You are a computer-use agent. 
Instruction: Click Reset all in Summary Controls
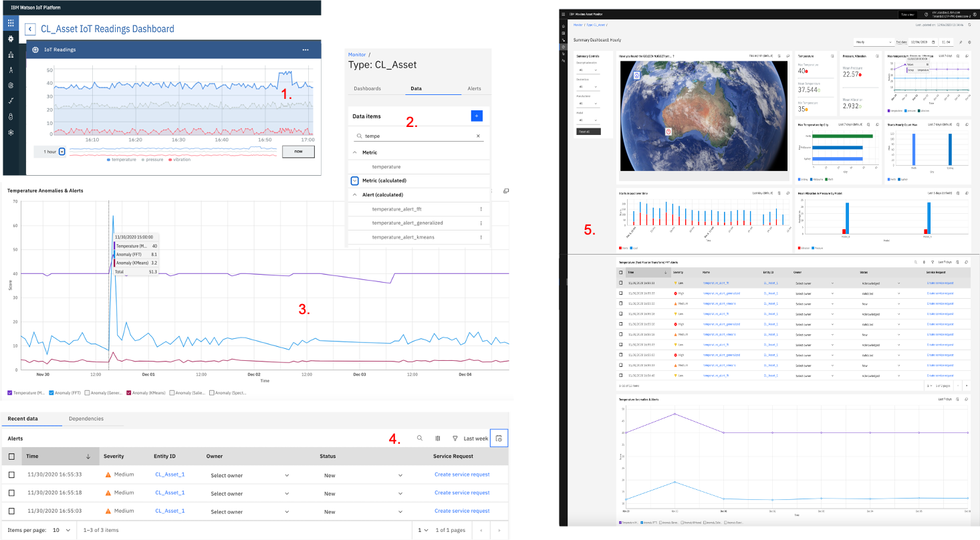click(x=588, y=131)
